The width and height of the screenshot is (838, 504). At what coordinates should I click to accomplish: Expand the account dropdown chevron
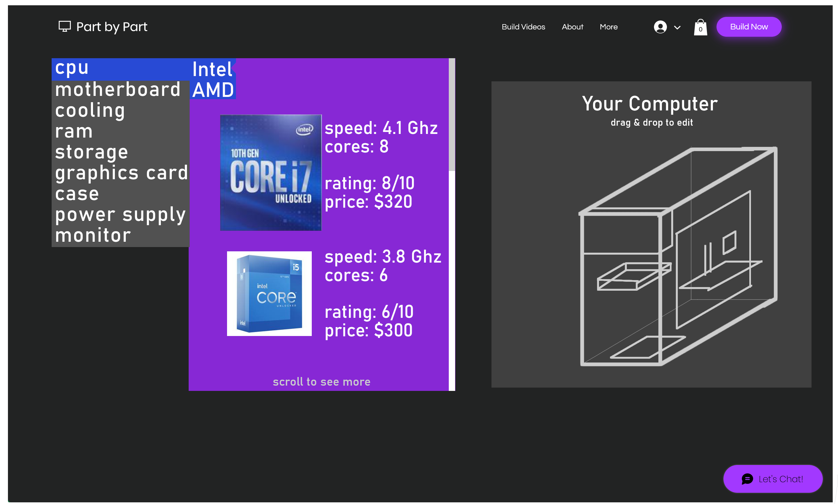coord(677,27)
